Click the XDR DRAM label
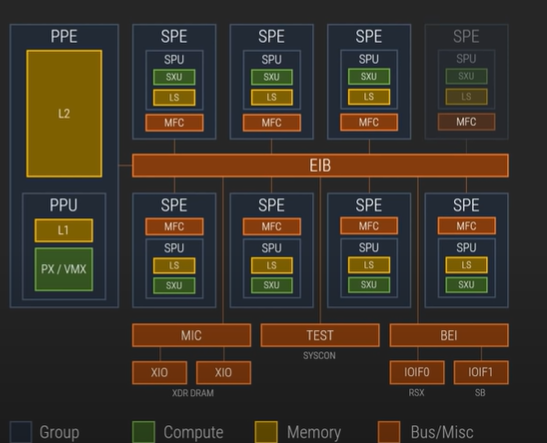The width and height of the screenshot is (547, 443). click(193, 393)
